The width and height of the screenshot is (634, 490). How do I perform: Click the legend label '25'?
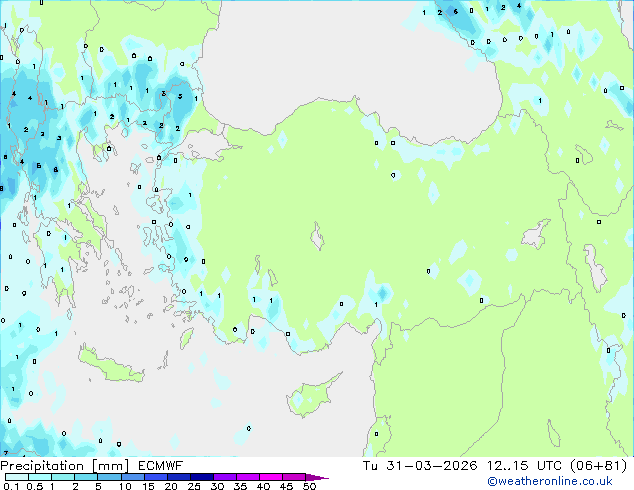(194, 486)
